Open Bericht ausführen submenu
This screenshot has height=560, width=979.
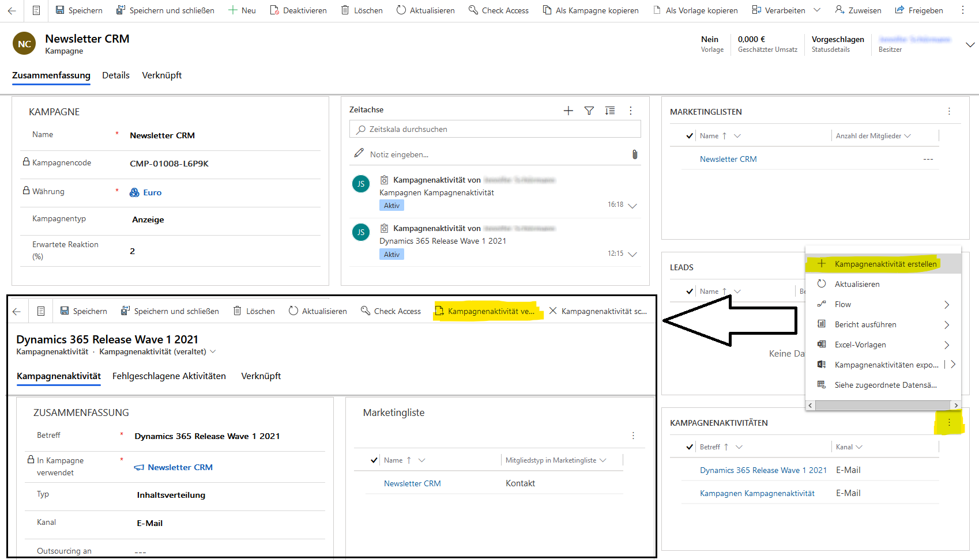883,324
